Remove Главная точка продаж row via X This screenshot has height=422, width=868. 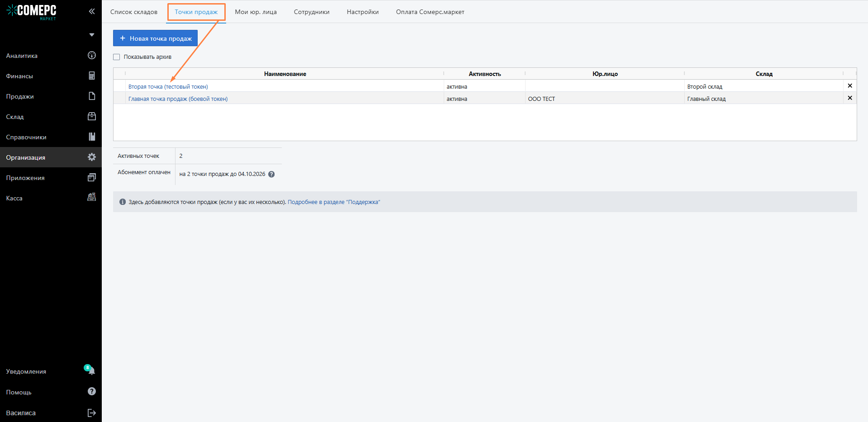(850, 98)
